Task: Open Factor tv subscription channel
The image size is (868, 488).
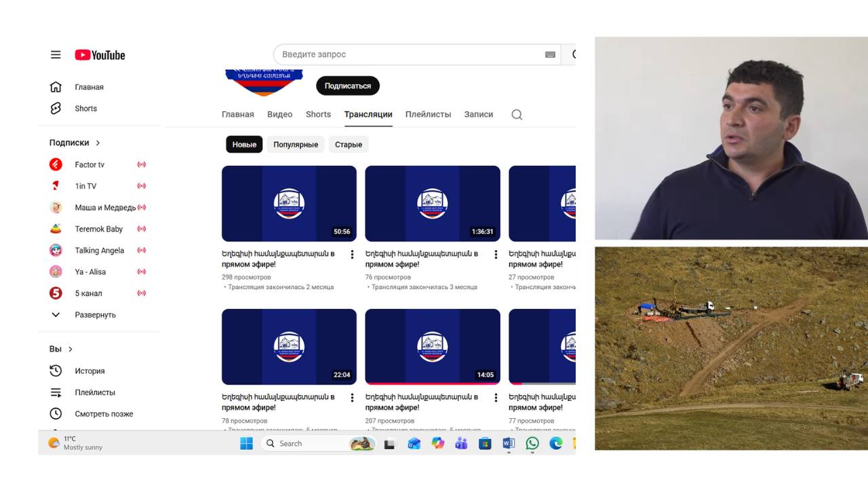Action: point(90,165)
